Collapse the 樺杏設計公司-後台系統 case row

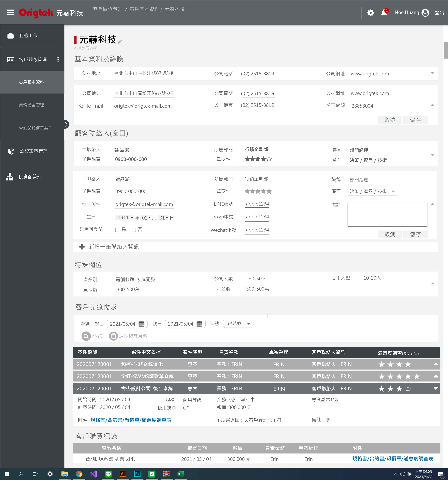[436, 389]
